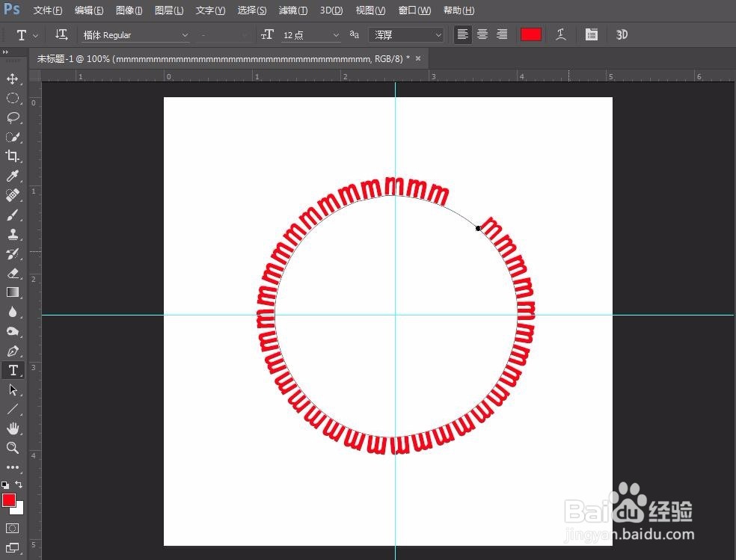Open the 3D(D) menu
The image size is (736, 560).
coord(331,10)
